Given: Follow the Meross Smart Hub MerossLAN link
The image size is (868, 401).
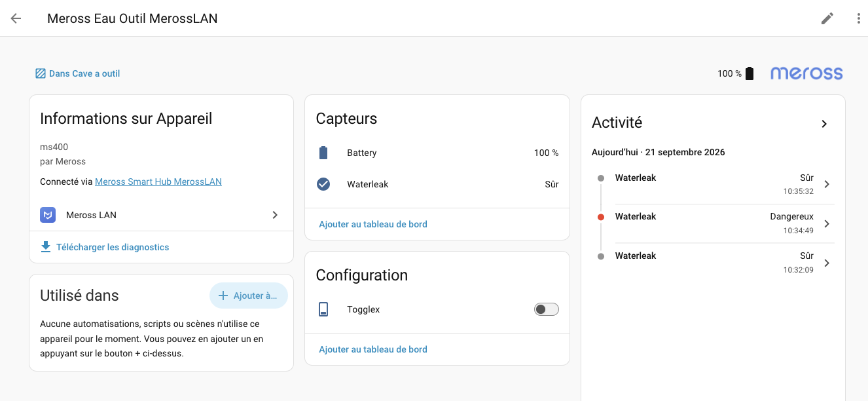Looking at the screenshot, I should click(158, 181).
